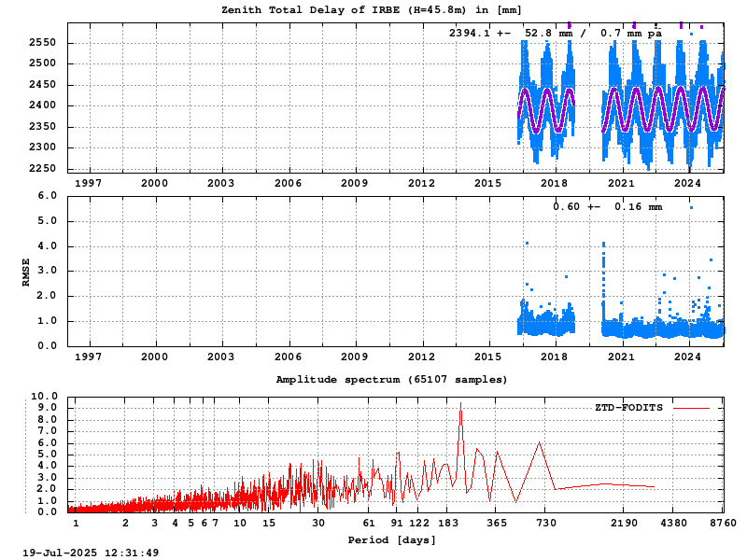Click the spectrum peak near period 730
The width and height of the screenshot is (747, 560).
click(540, 442)
